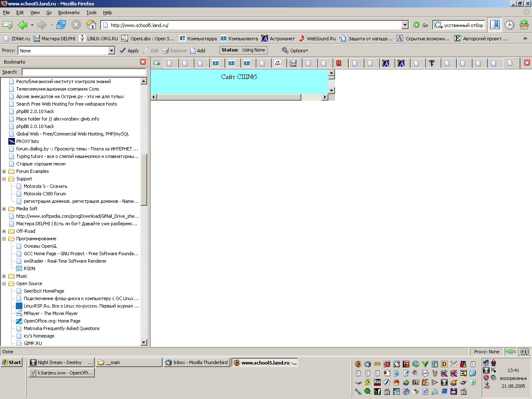The image size is (532, 399).
Task: Switch to Inbox - Mozilla Thunderbird taskbar button
Action: [x=197, y=362]
